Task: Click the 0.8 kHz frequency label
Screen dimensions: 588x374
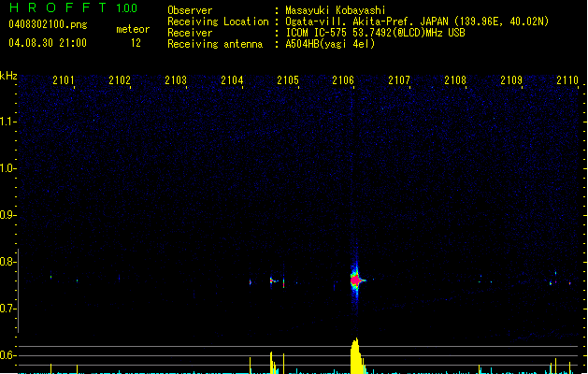Action: pyautogui.click(x=7, y=262)
